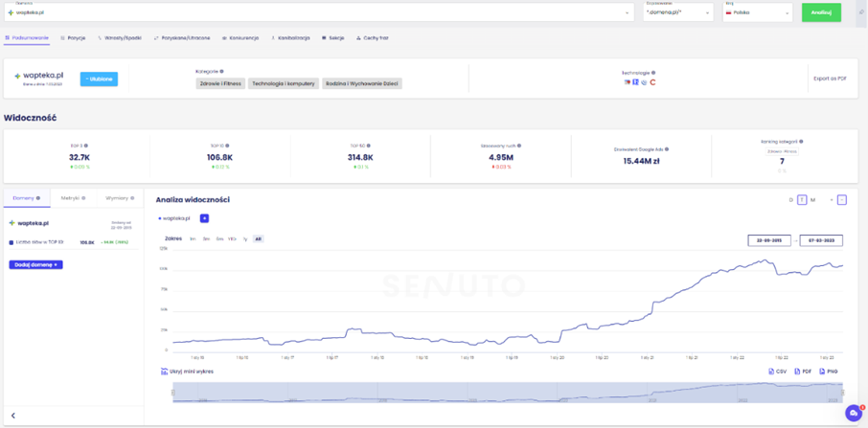
Task: Expand the Dodaj domenę dropdown button
Action: point(35,264)
